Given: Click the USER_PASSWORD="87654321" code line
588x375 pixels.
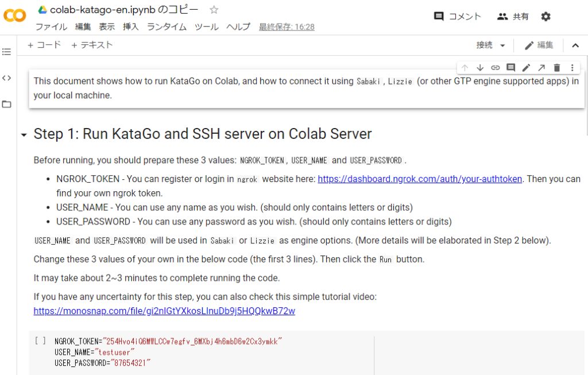Looking at the screenshot, I should click(x=102, y=362).
